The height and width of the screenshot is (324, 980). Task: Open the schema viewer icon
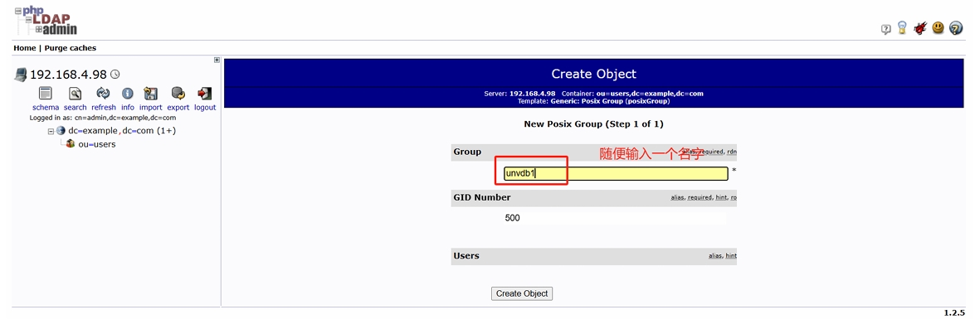pos(45,94)
